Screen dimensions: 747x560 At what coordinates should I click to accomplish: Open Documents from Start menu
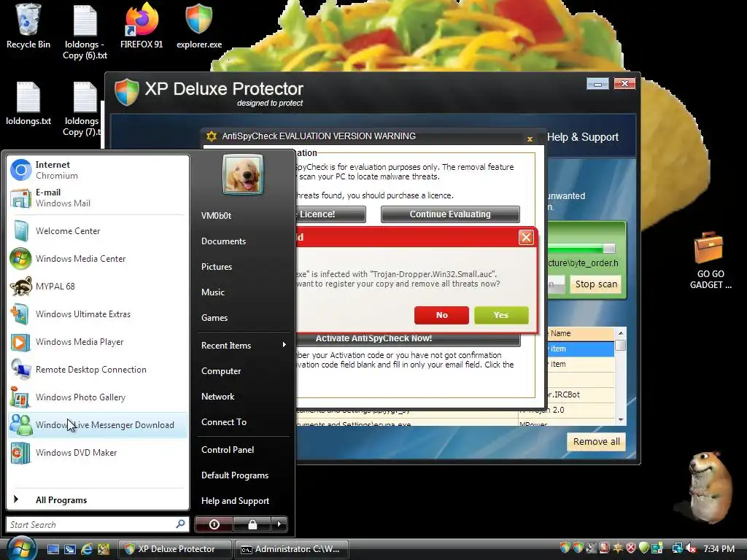pos(223,241)
